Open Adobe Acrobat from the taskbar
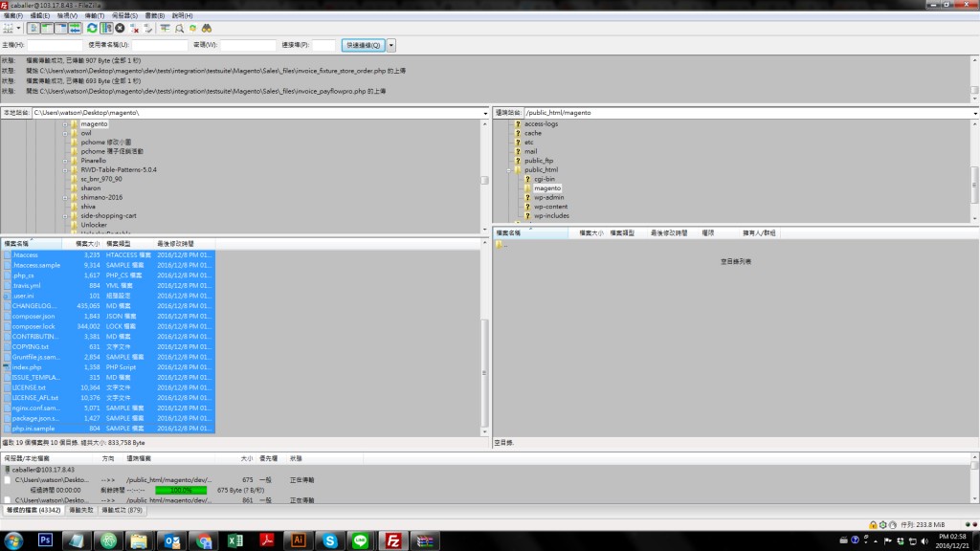 [267, 540]
